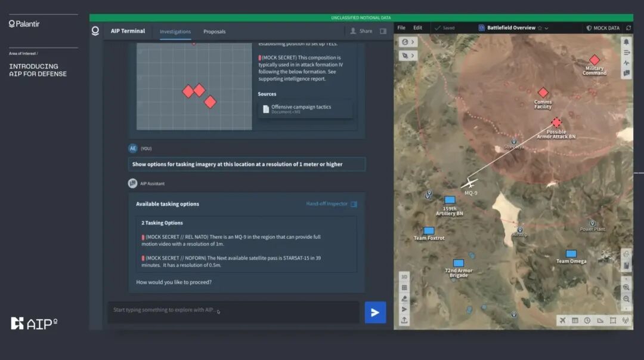
Task: Select the measure ruler tool in bottom toolbar
Action: pyautogui.click(x=600, y=321)
